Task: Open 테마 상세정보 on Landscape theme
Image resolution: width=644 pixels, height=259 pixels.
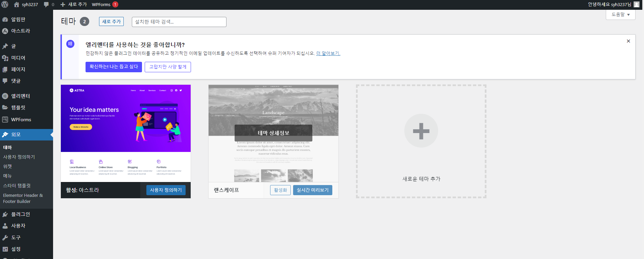Action: (273, 133)
